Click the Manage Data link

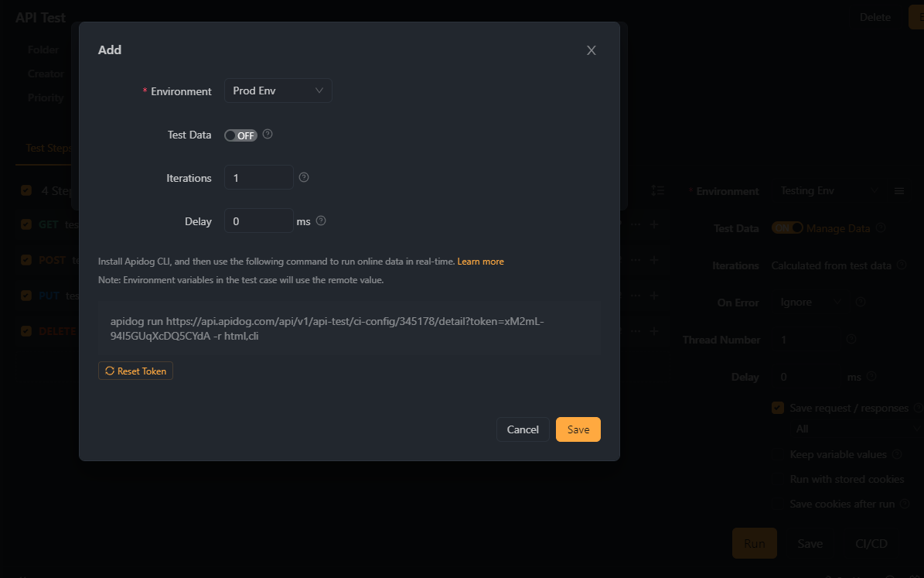pos(838,228)
